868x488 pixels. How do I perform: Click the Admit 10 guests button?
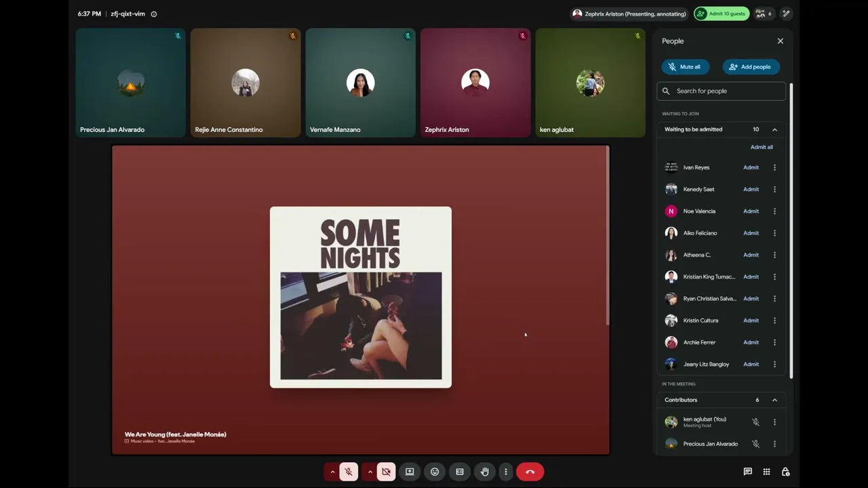(x=722, y=14)
